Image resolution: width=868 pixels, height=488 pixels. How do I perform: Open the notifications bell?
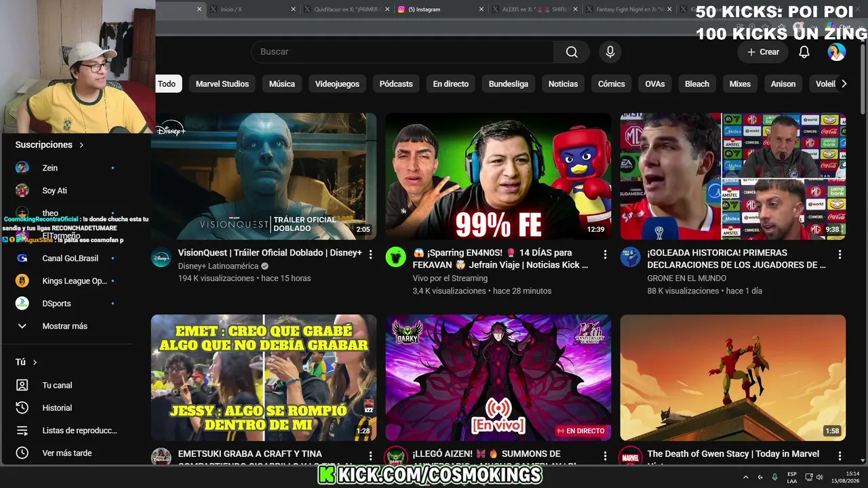804,52
